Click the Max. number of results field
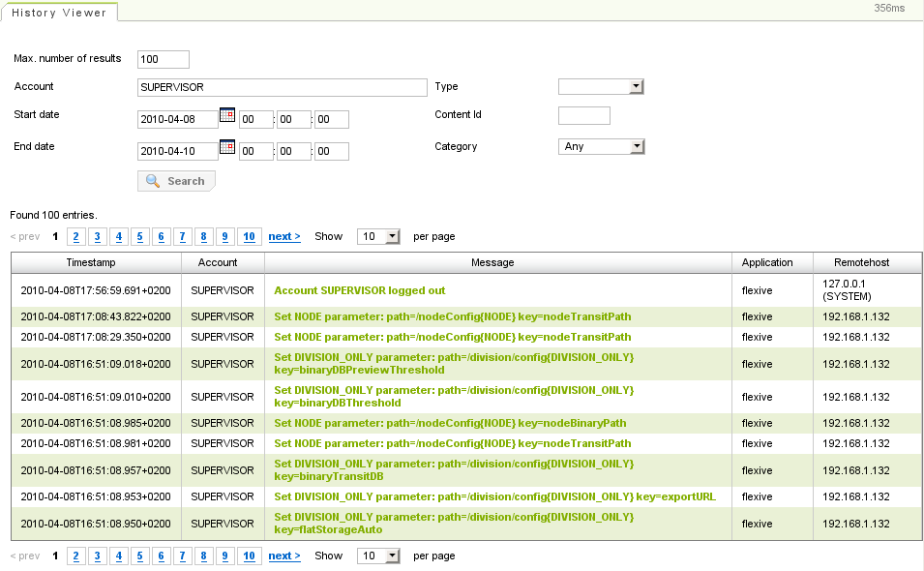The height and width of the screenshot is (571, 924). coord(164,59)
